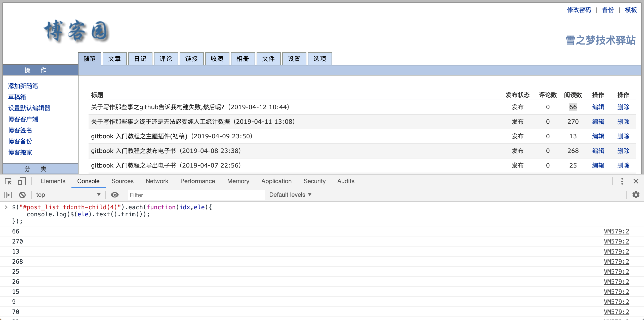Click 编辑 link for the 270-reads post
644x320 pixels.
(x=598, y=122)
